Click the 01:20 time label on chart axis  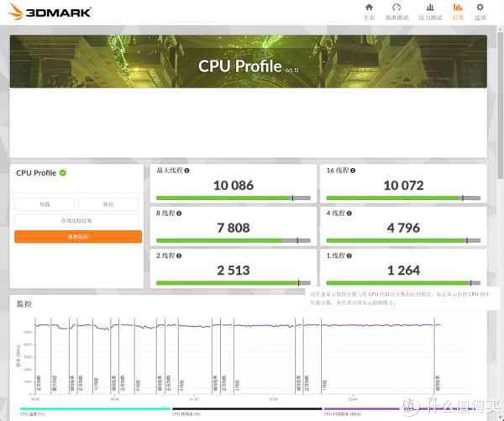pos(194,399)
